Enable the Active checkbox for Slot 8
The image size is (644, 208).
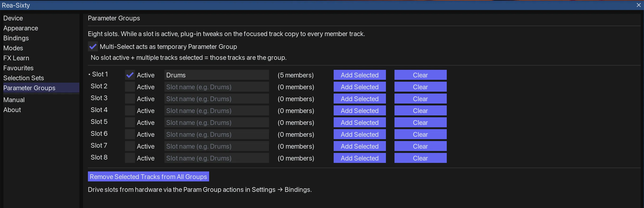[x=130, y=158]
